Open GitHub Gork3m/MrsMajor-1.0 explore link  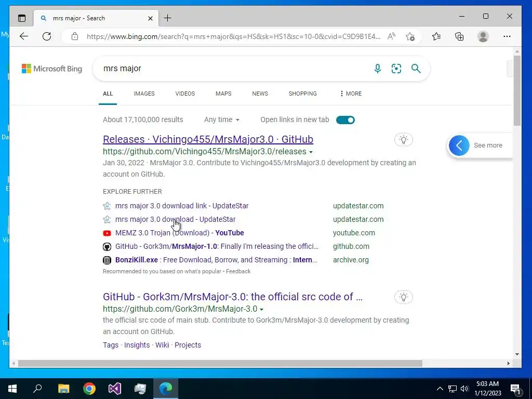[x=217, y=247]
